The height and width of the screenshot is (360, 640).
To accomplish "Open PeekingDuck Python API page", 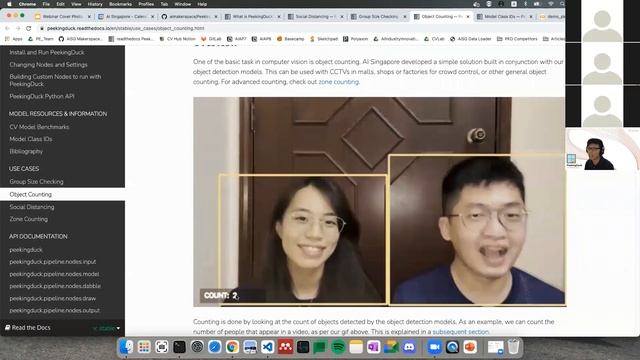I will [x=42, y=96].
